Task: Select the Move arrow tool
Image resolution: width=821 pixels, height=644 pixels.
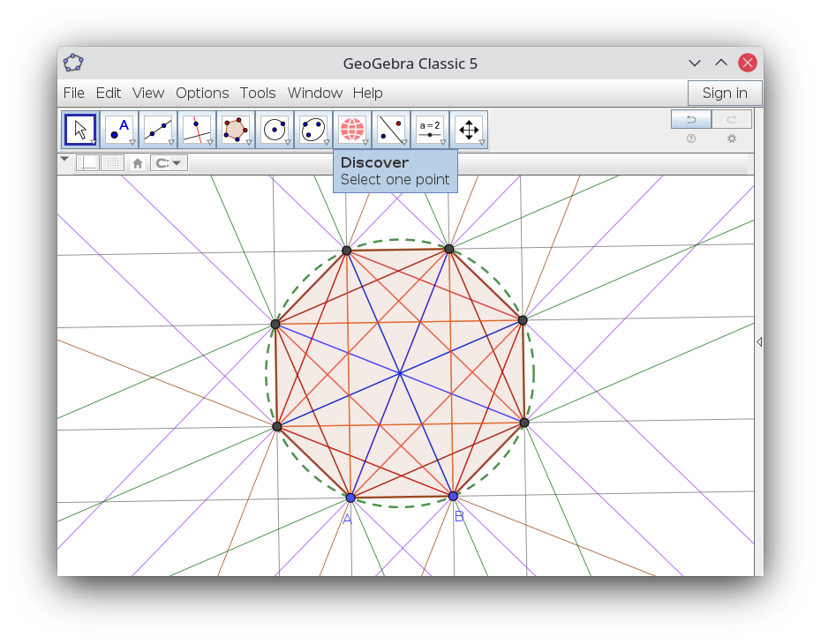Action: (x=80, y=130)
